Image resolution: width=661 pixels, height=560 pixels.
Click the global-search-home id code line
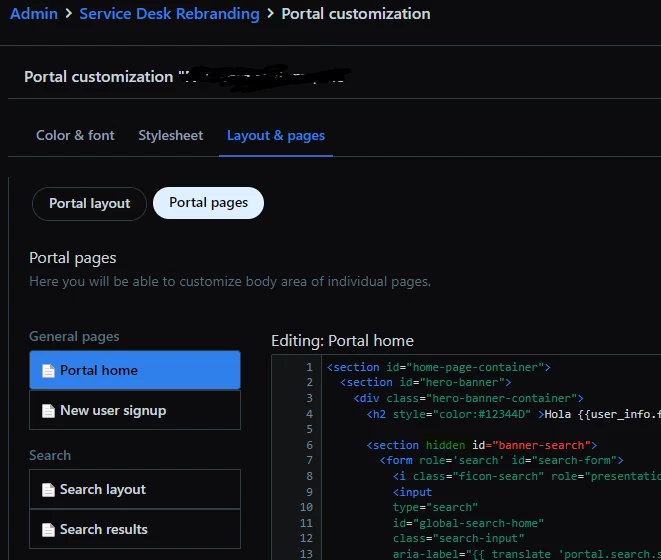point(468,523)
